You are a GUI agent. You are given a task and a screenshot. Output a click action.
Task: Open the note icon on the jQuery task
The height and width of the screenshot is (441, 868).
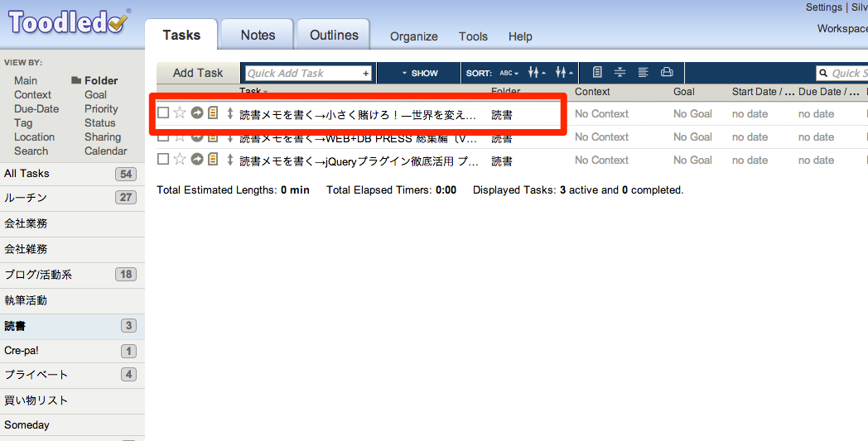point(213,160)
